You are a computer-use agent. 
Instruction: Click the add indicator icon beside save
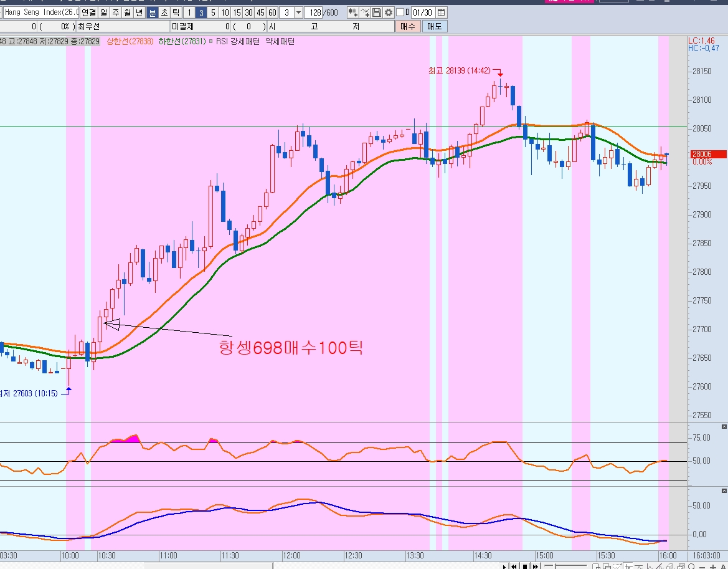(x=365, y=12)
